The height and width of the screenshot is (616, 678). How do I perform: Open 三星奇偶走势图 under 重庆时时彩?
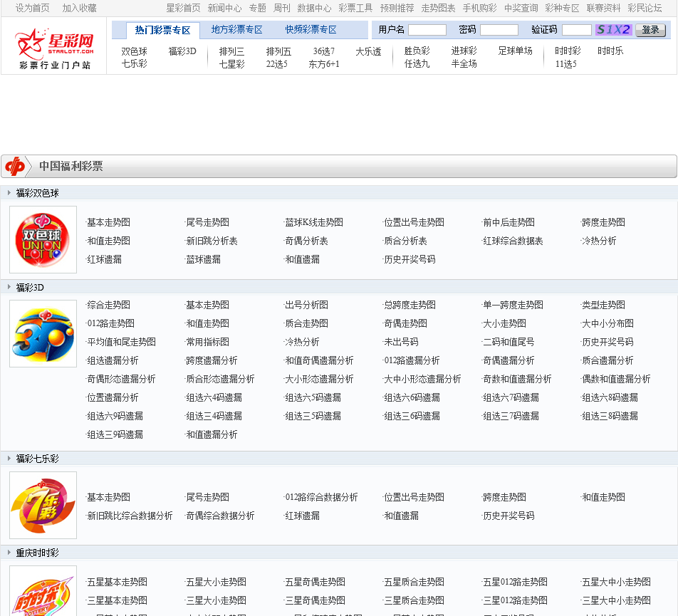[315, 600]
